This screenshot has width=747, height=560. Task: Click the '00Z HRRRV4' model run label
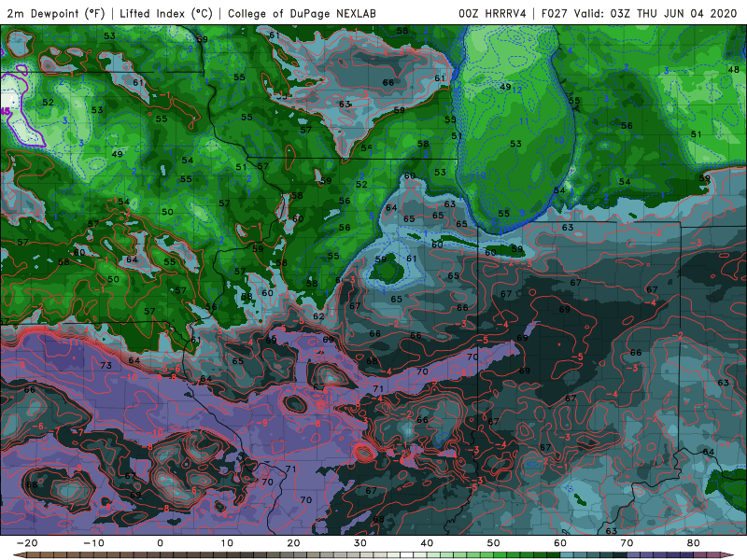coord(492,14)
